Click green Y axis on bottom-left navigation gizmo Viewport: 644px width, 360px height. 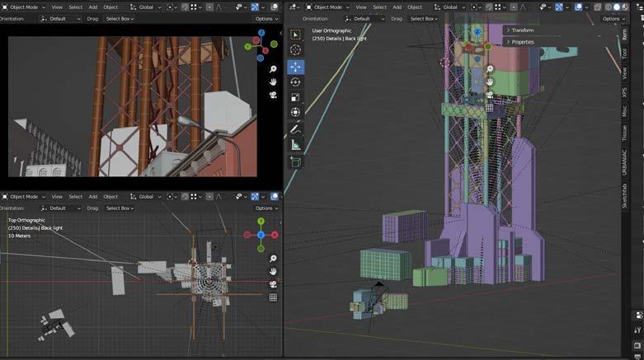point(261,221)
